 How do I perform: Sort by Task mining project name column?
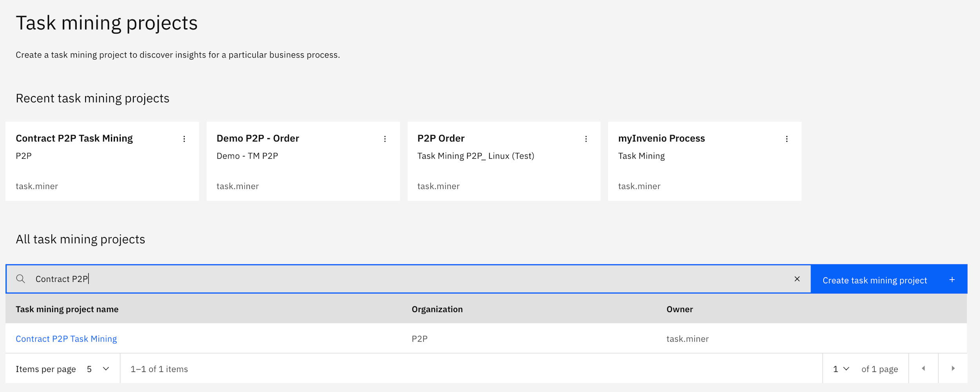click(x=67, y=309)
